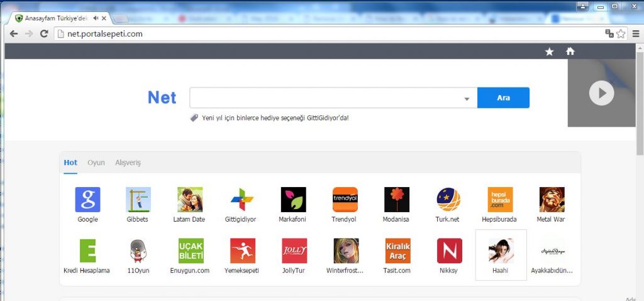
Task: Go forward with the browser forward arrow
Action: [29, 34]
